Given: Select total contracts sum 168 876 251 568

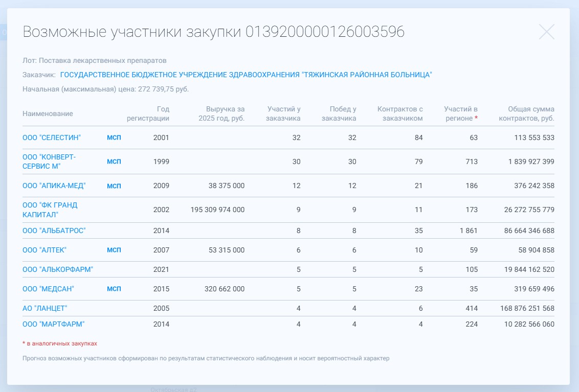Looking at the screenshot, I should click(x=527, y=308).
